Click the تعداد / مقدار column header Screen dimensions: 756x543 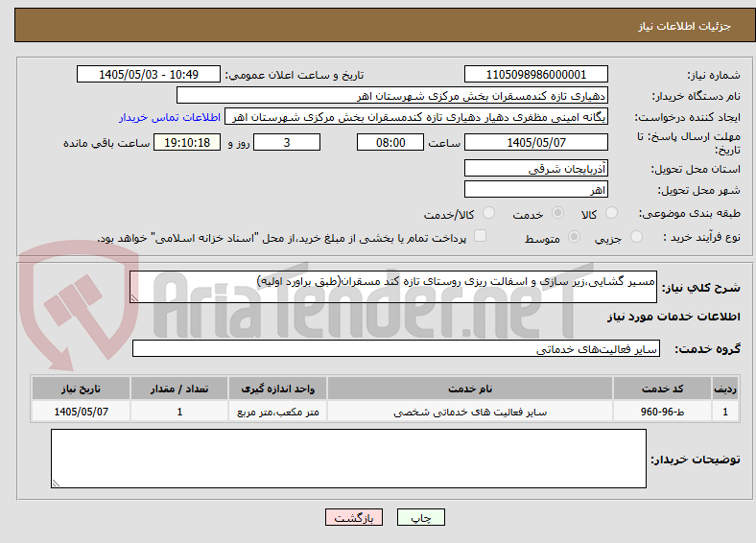[179, 389]
